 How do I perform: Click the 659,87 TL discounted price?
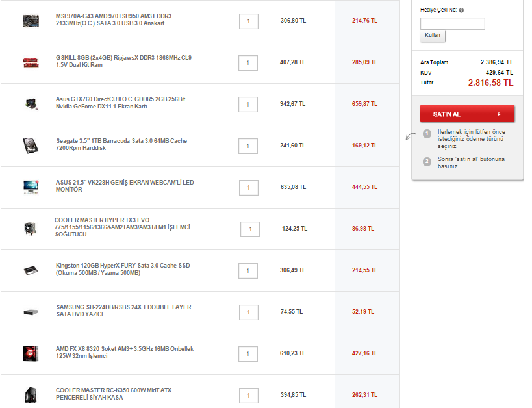click(364, 104)
